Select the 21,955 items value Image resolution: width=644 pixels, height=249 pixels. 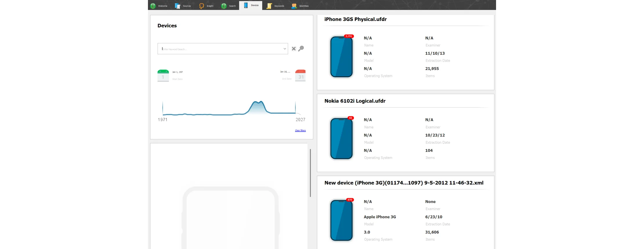(432, 69)
